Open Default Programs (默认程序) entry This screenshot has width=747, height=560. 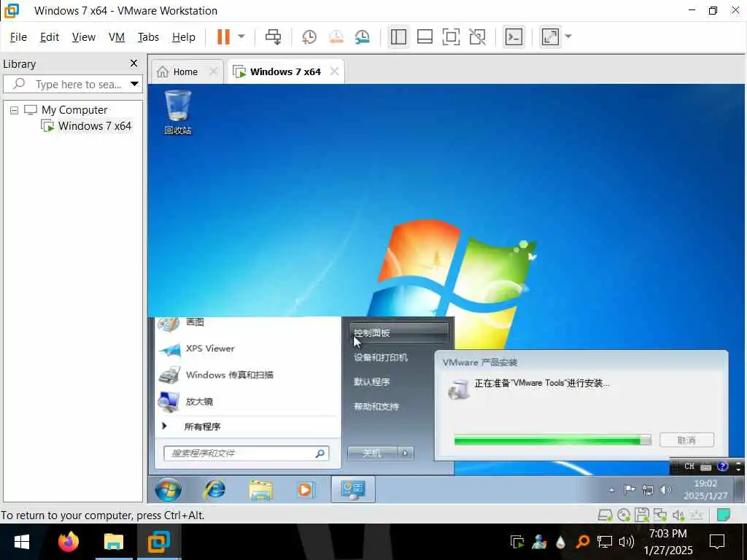[x=371, y=382]
